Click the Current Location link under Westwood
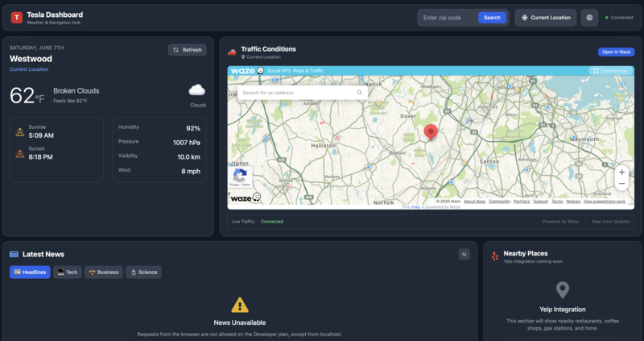The image size is (644, 341). tap(29, 69)
